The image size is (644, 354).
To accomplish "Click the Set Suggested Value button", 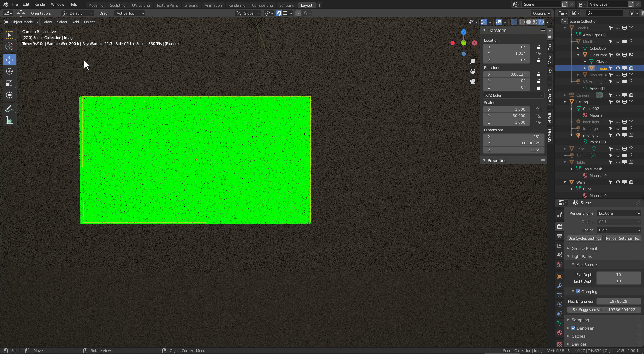I will coord(603,310).
